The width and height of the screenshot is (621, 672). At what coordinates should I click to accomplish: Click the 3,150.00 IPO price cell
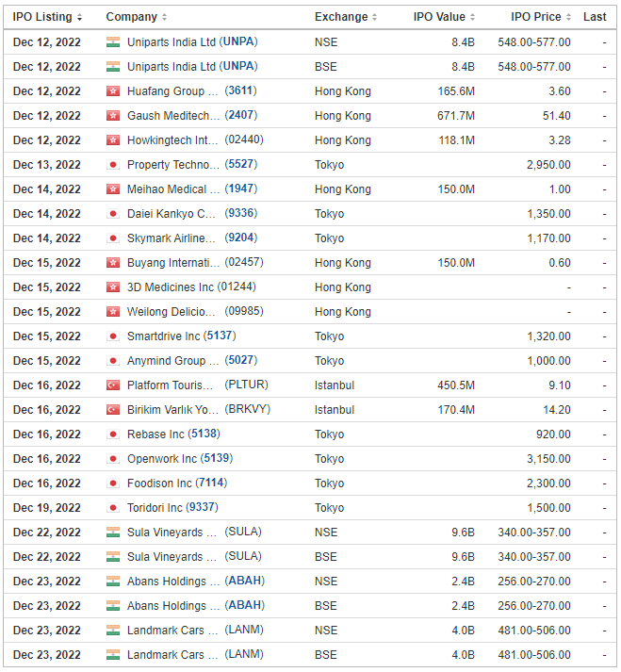click(x=548, y=459)
